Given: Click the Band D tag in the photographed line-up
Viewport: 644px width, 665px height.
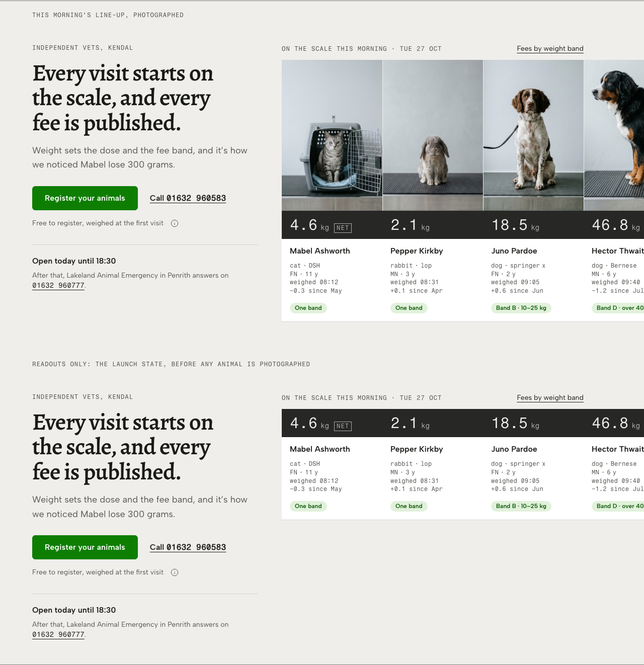Looking at the screenshot, I should (618, 308).
